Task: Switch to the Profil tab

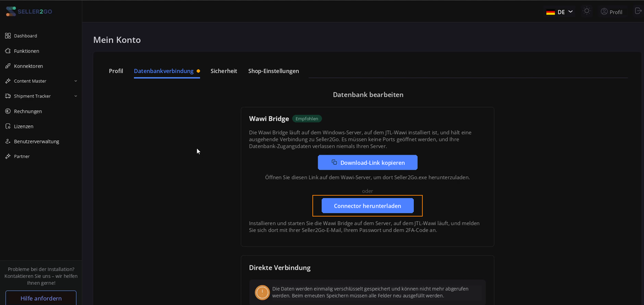Action: click(x=116, y=71)
